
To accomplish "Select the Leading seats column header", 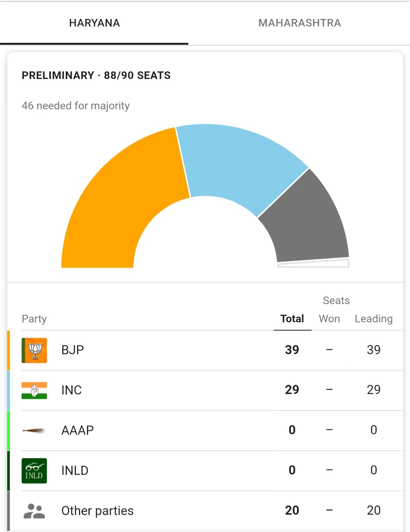I will (x=374, y=319).
